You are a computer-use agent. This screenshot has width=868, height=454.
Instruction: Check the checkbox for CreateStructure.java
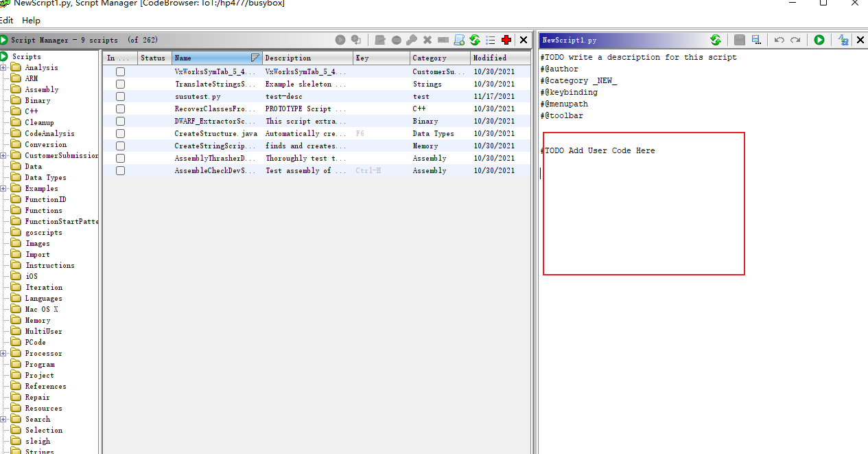coord(120,133)
